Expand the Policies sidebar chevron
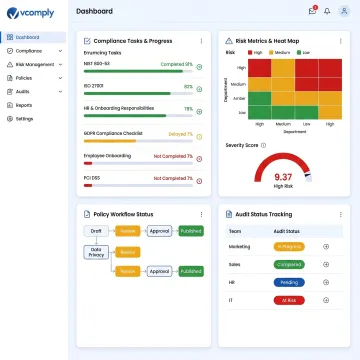The width and height of the screenshot is (360, 360). click(x=60, y=78)
